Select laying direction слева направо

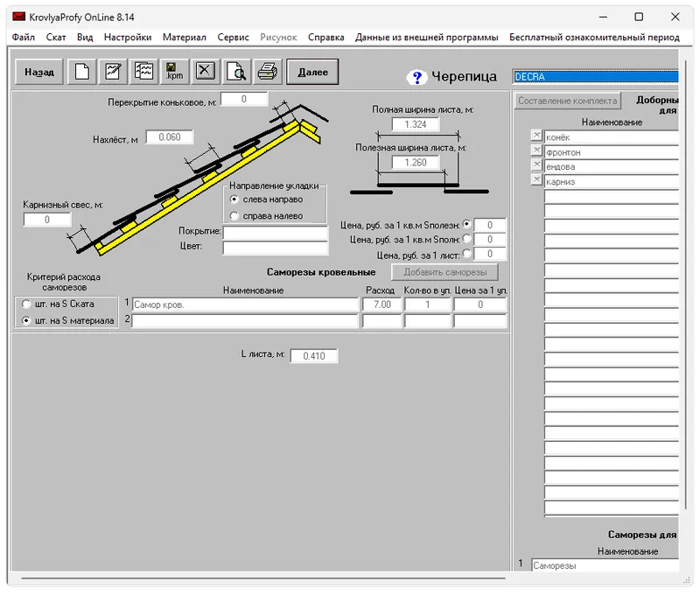pyautogui.click(x=234, y=199)
